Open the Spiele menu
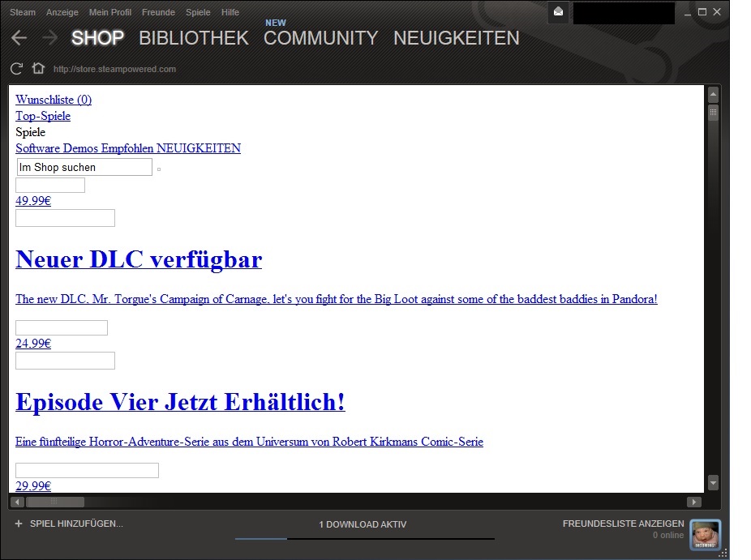Image resolution: width=751 pixels, height=560 pixels. 198,12
